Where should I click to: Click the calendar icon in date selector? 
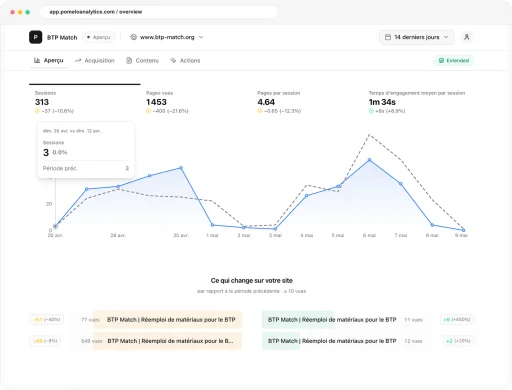[388, 37]
